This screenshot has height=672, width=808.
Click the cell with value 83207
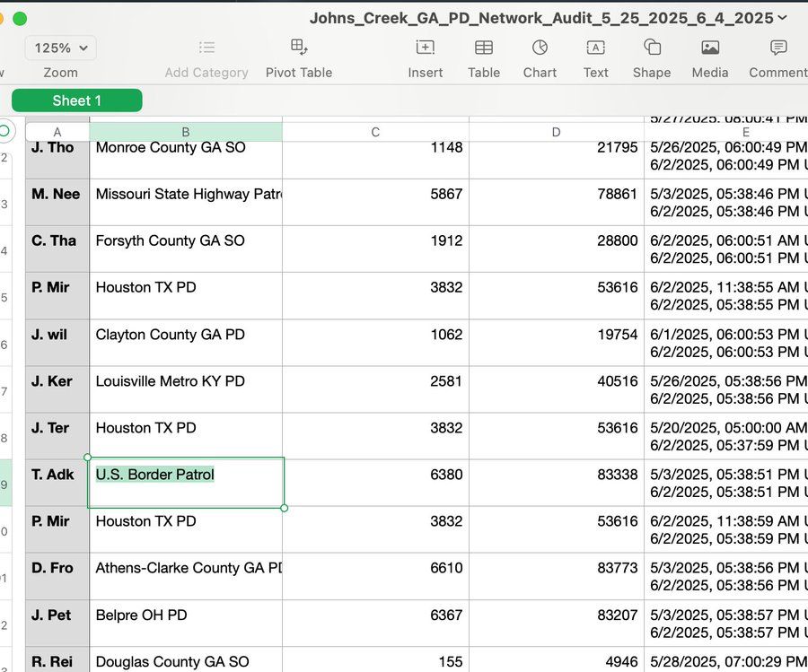click(557, 623)
